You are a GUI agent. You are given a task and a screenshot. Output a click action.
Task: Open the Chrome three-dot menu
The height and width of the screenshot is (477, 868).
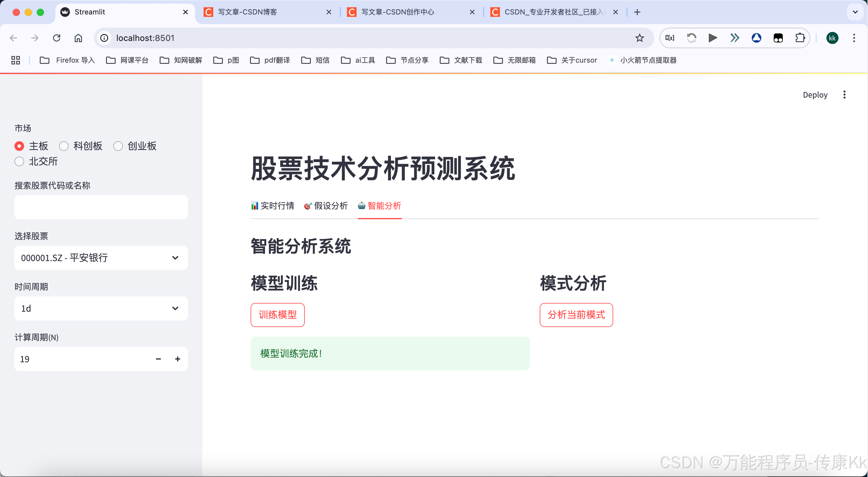[x=854, y=38]
